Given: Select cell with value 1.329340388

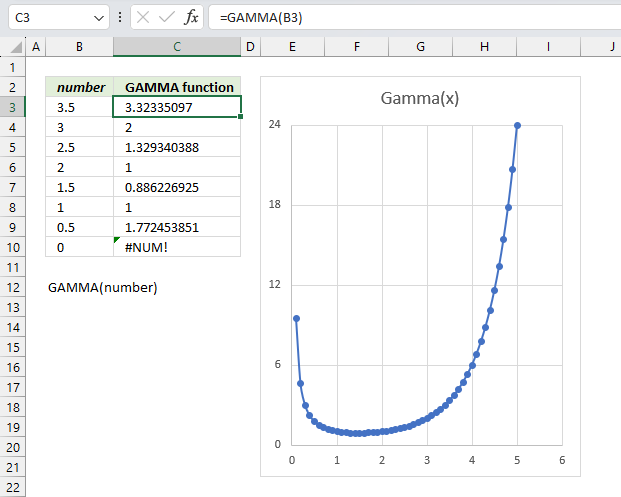Looking at the screenshot, I should pos(177,147).
